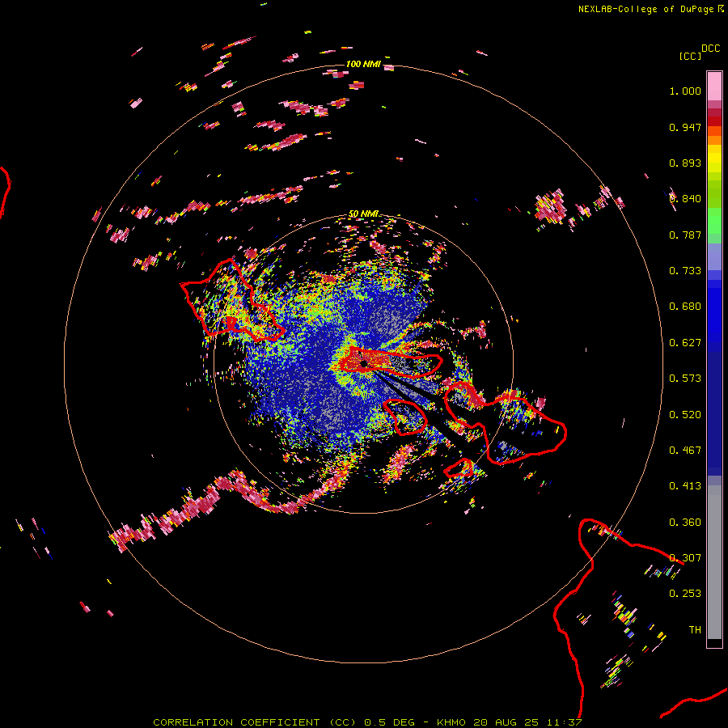The height and width of the screenshot is (728, 728).
Task: Click the 20 AUG 25 date text
Action: click(x=506, y=722)
